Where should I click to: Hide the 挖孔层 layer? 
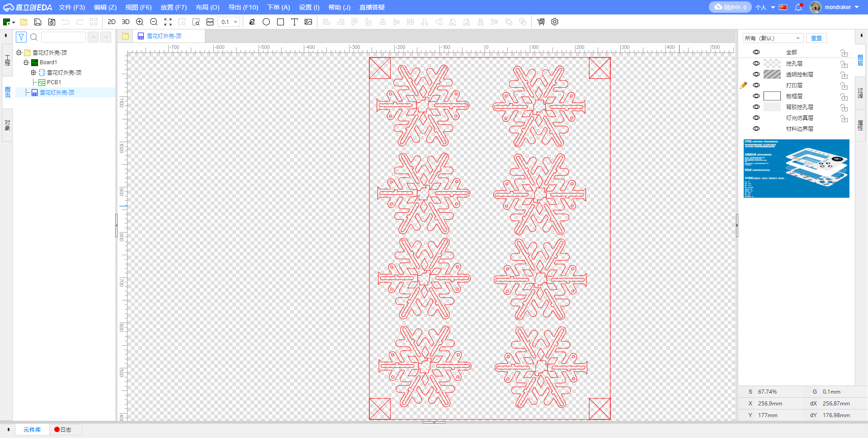pyautogui.click(x=756, y=63)
